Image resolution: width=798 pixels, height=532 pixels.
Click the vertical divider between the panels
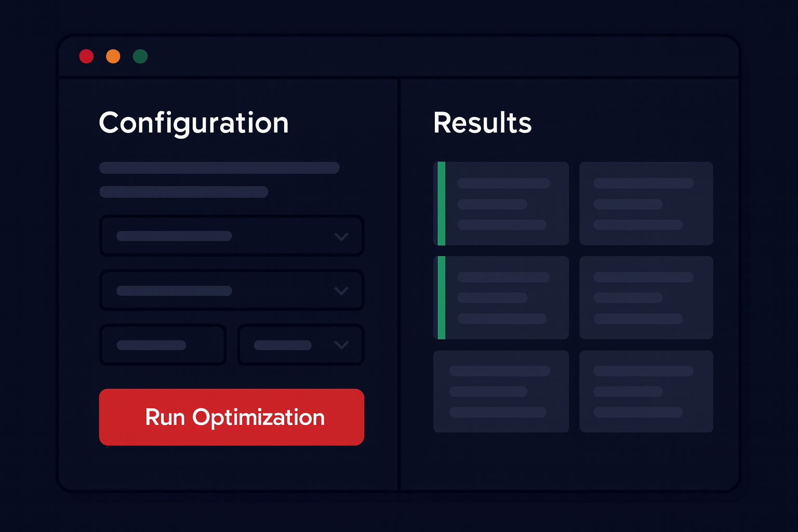coord(399,285)
